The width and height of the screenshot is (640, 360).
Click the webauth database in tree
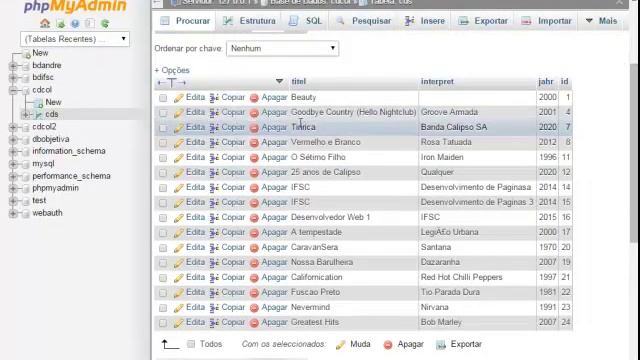pos(47,213)
